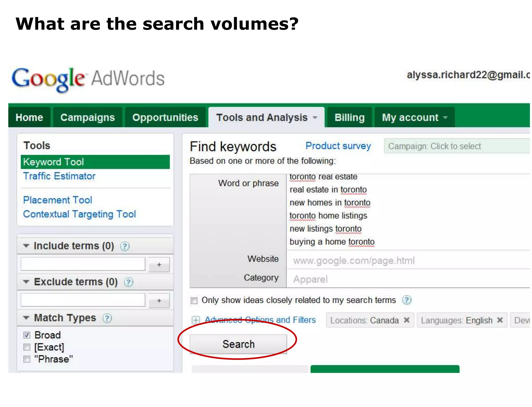Image resolution: width=532 pixels, height=407 pixels.
Task: Click the phrase 'new listings toronto'
Action: 325,229
